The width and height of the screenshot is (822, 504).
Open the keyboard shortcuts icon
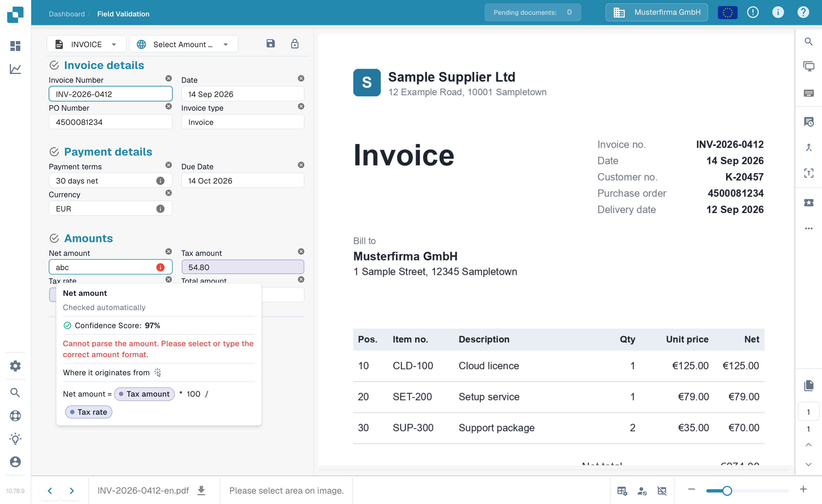coord(808,93)
